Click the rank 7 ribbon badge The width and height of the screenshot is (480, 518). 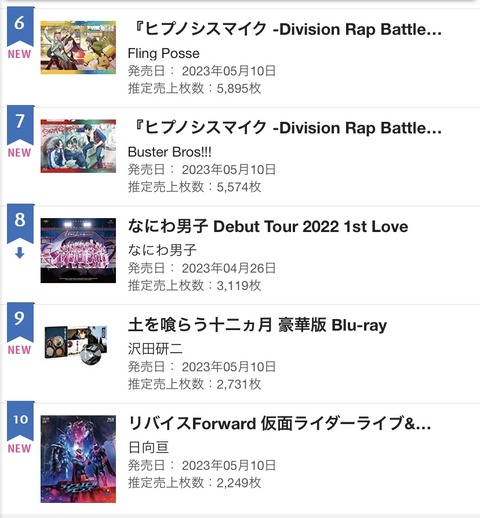20,125
